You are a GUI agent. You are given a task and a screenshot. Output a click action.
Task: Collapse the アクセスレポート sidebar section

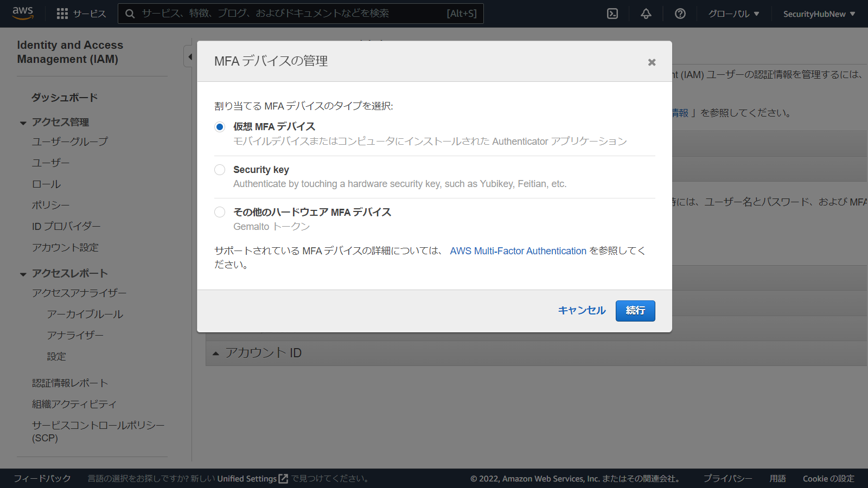[23, 274]
